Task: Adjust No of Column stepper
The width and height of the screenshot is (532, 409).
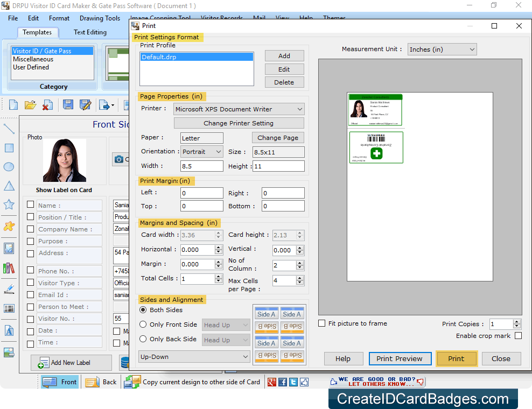Action: 299,265
